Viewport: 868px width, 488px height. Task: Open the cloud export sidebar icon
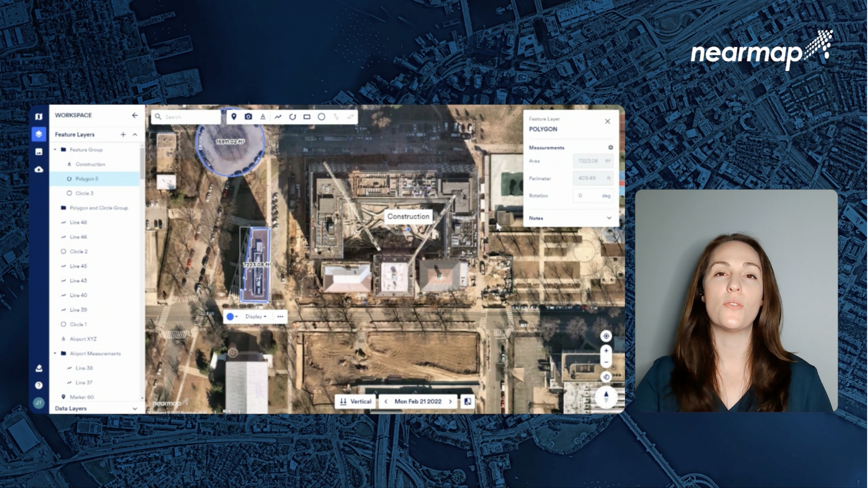[x=39, y=169]
